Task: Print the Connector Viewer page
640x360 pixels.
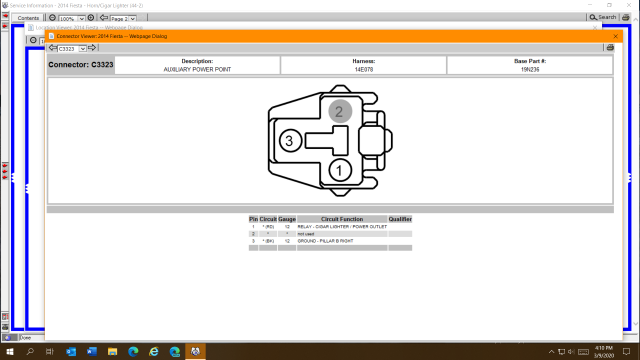Action: click(x=610, y=48)
